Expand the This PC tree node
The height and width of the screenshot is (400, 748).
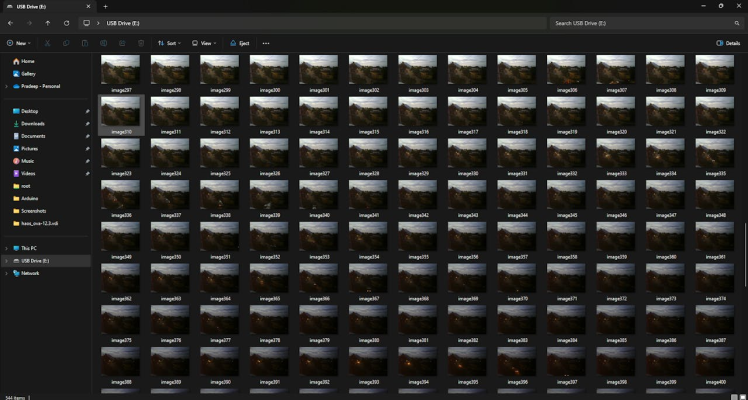pyautogui.click(x=6, y=248)
